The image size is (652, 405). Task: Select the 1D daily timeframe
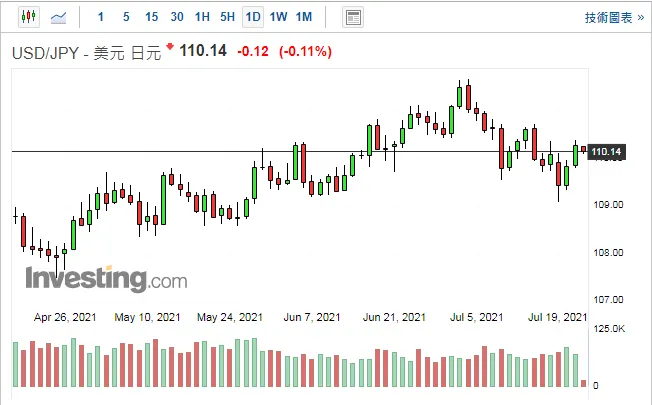pos(253,17)
